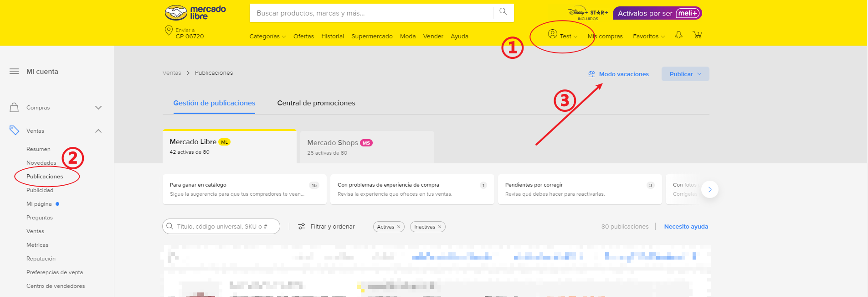Remove the Activas filter chip
Image resolution: width=868 pixels, height=297 pixels.
point(399,227)
